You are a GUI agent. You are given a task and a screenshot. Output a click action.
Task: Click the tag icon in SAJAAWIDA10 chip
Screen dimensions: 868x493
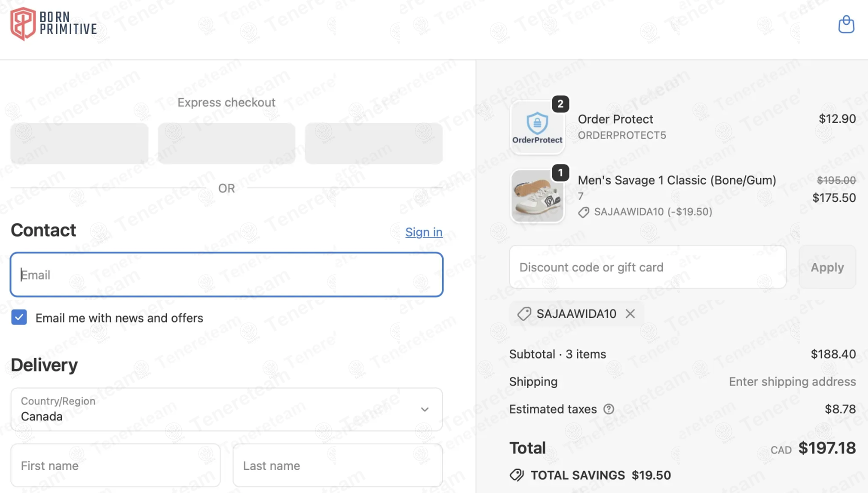[524, 314]
